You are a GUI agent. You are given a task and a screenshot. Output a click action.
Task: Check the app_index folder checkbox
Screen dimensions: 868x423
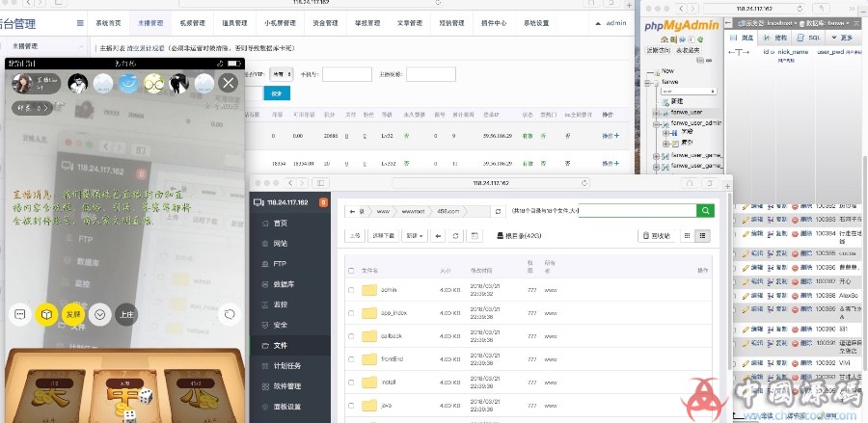tap(351, 313)
